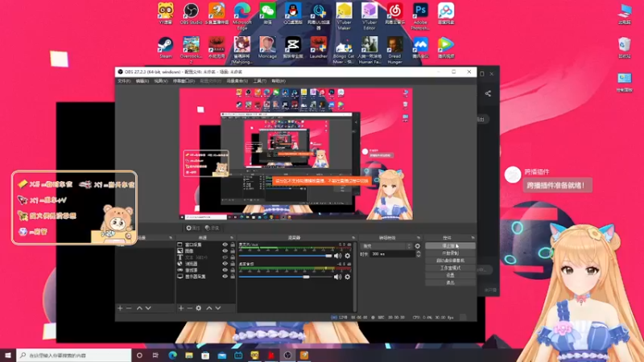Image resolution: width=644 pixels, height=362 pixels.
Task: Add a new scene with the plus icon
Action: pos(120,308)
